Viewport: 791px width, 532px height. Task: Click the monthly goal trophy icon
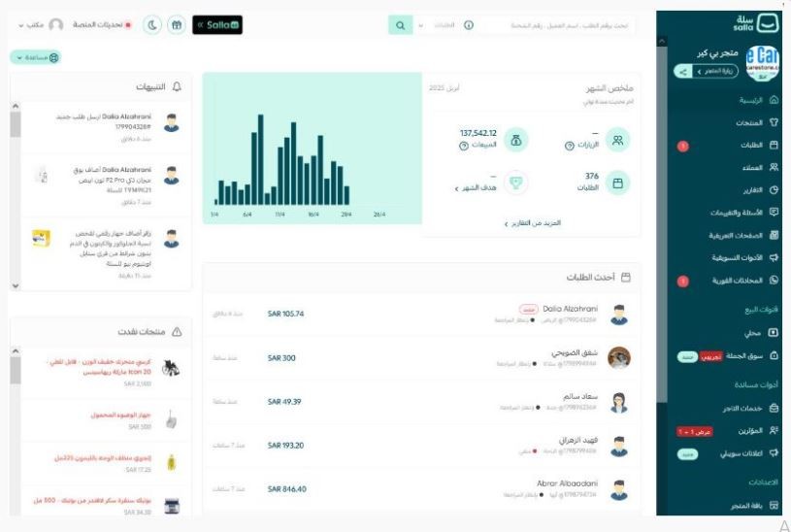coord(515,183)
